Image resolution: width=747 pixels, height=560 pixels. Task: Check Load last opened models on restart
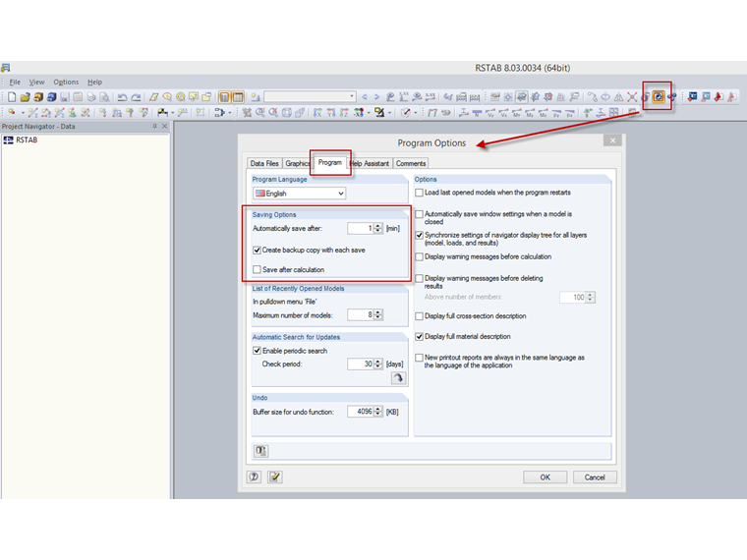pyautogui.click(x=420, y=193)
